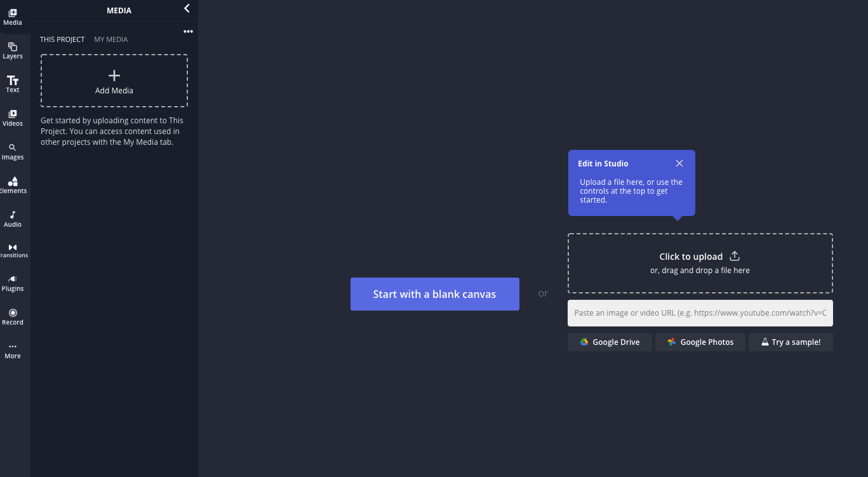This screenshot has width=868, height=477.
Task: Open the Layers sidebar panel
Action: pos(13,51)
